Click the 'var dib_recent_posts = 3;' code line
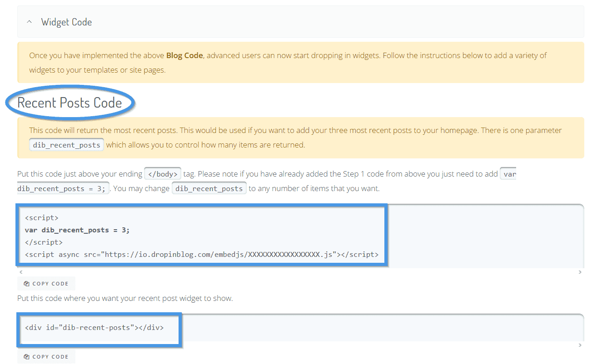607x364 pixels. (x=77, y=230)
